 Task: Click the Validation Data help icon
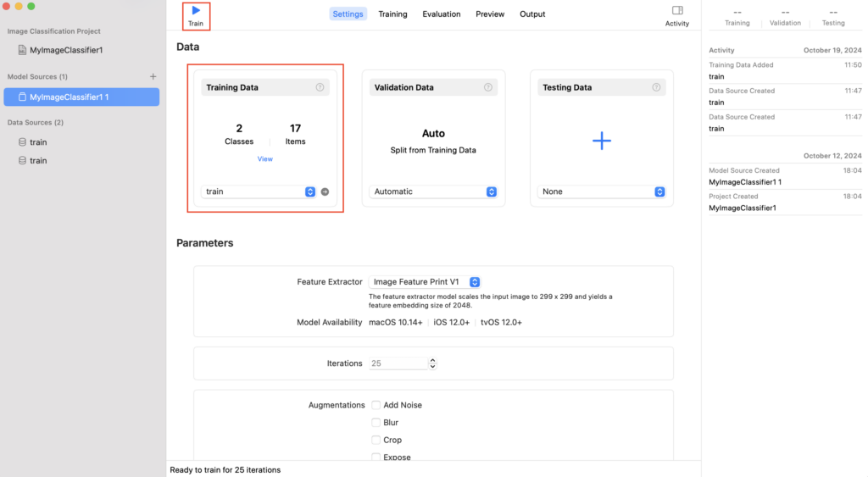point(488,87)
